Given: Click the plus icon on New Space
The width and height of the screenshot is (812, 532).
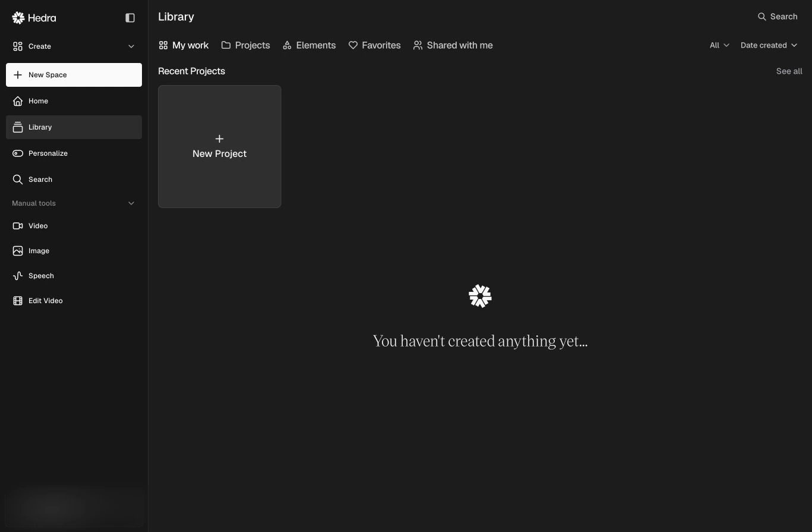Looking at the screenshot, I should [x=18, y=75].
